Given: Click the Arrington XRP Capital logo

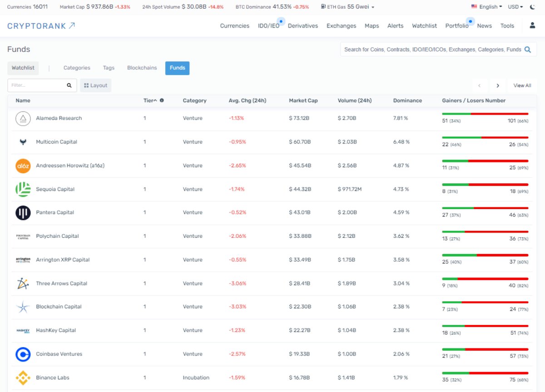Looking at the screenshot, I should click(23, 260).
